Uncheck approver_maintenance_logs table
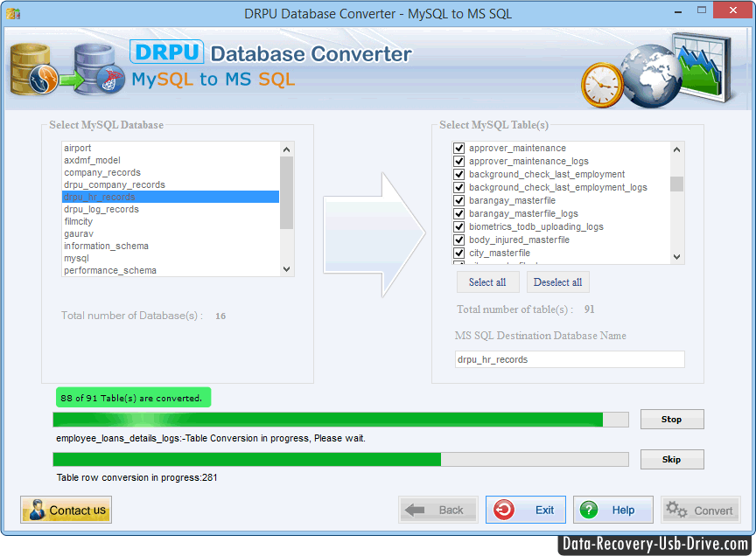This screenshot has height=556, width=756. tap(459, 161)
